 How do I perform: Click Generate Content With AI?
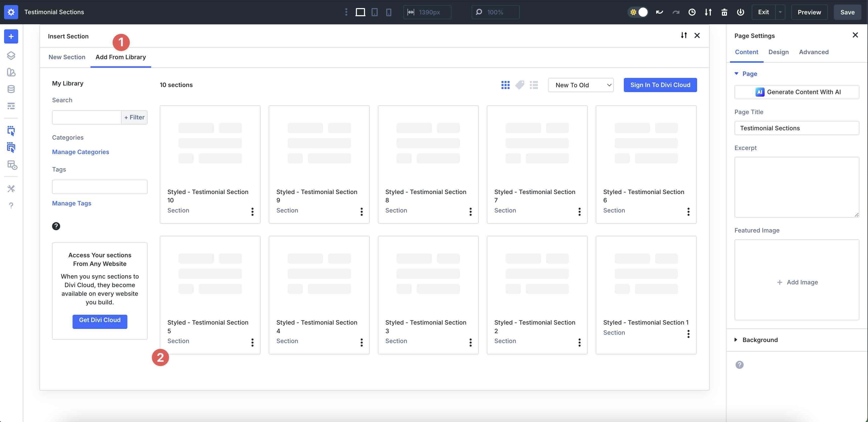tap(797, 92)
